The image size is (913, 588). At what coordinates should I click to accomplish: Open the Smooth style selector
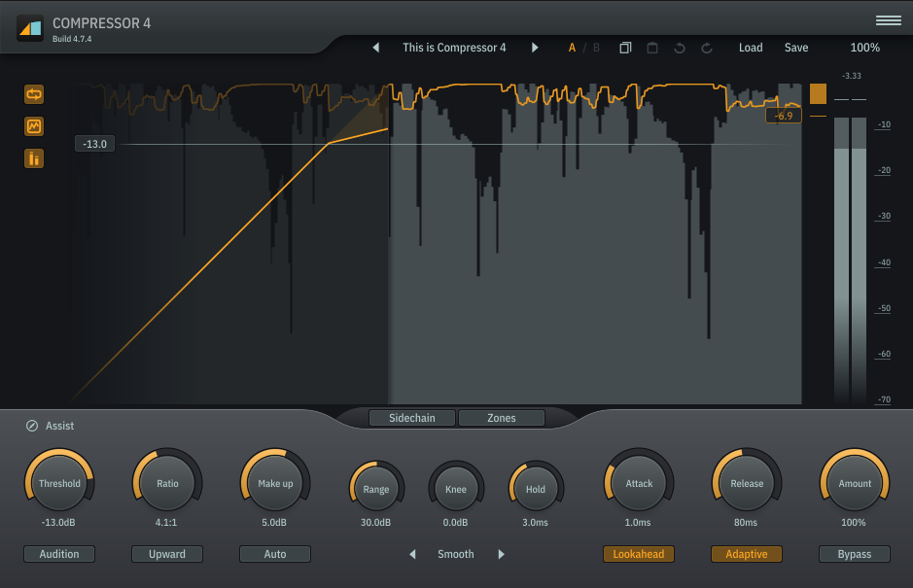(456, 554)
